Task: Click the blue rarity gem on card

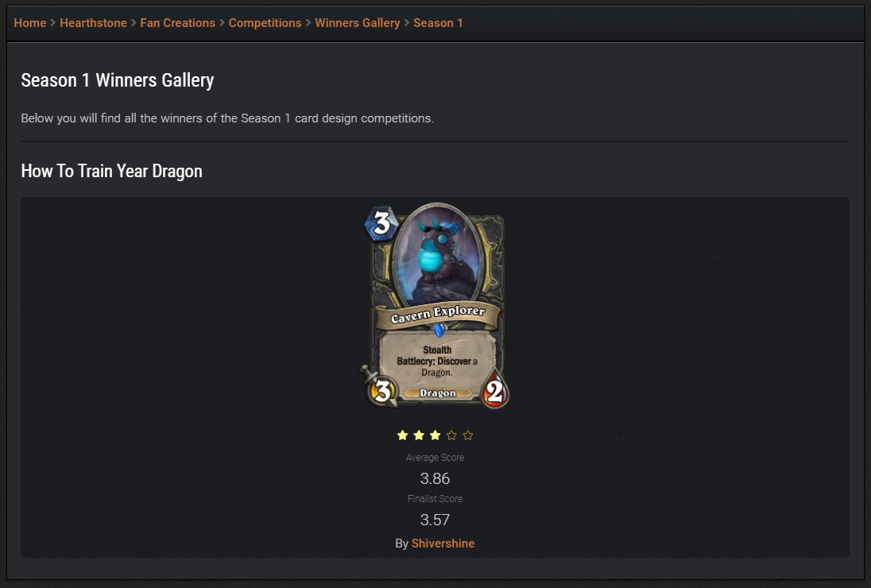Action: coord(439,331)
